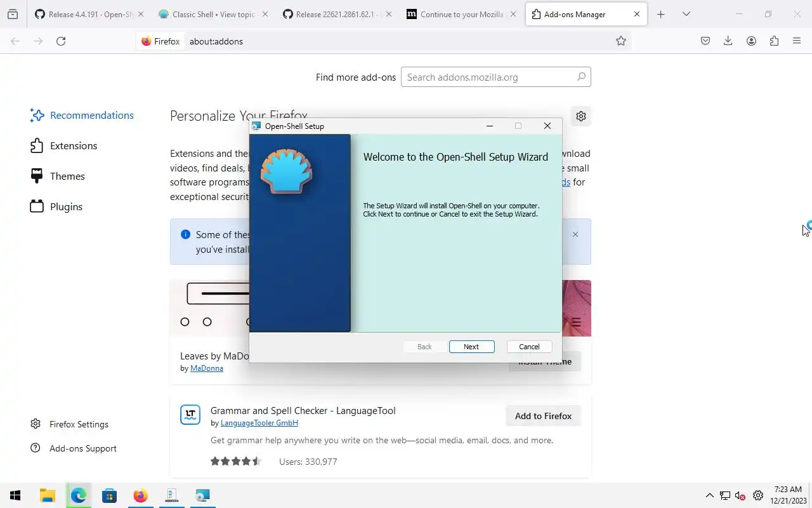The image size is (812, 508).
Task: Open Save to Pocket icon
Action: click(x=705, y=41)
